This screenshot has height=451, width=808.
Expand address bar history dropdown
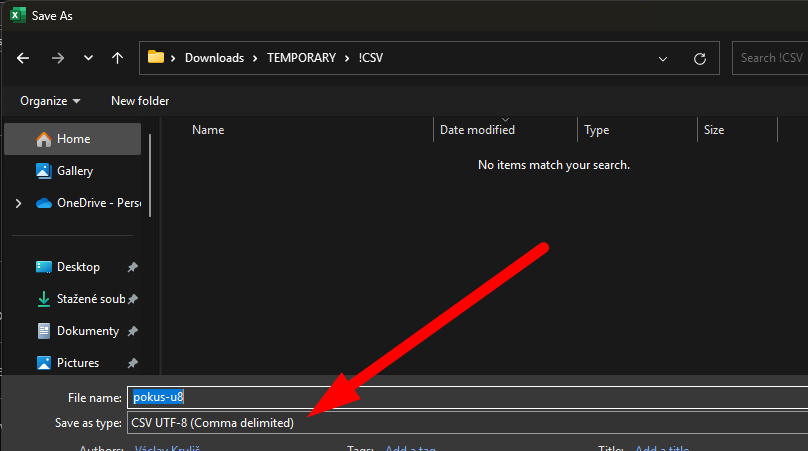(x=663, y=58)
